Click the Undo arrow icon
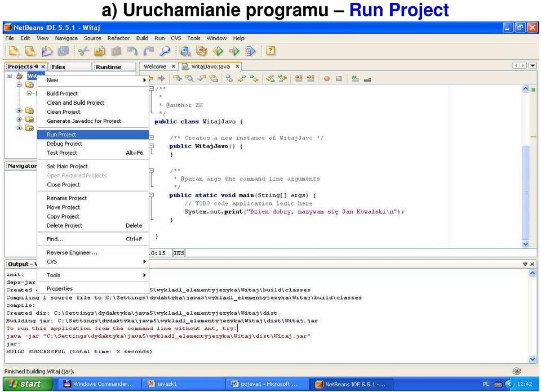This screenshot has height=392, width=541. [x=132, y=51]
